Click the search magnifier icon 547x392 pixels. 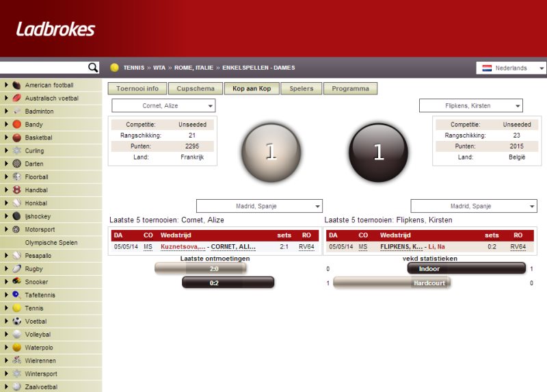[93, 67]
